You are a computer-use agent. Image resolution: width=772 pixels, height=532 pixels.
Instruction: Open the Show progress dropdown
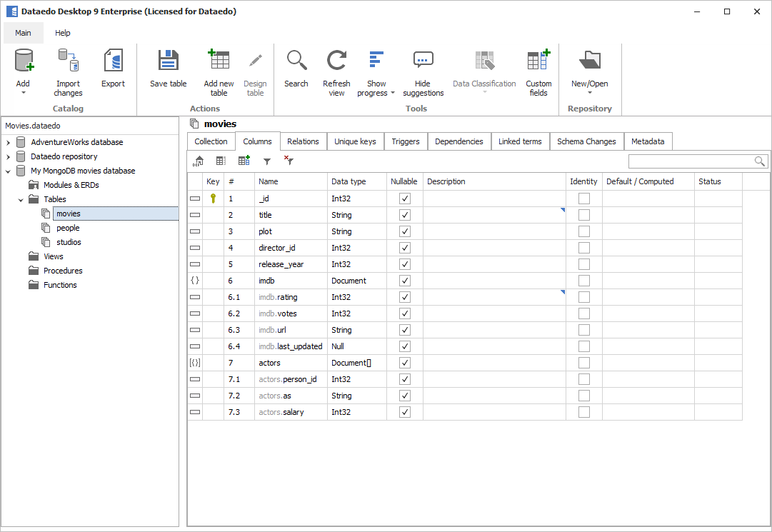point(376,71)
